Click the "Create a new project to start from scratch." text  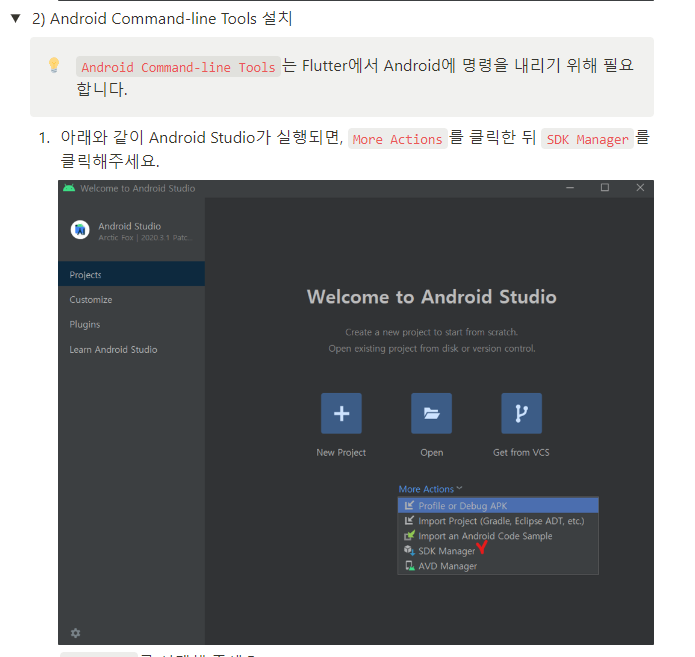(431, 332)
